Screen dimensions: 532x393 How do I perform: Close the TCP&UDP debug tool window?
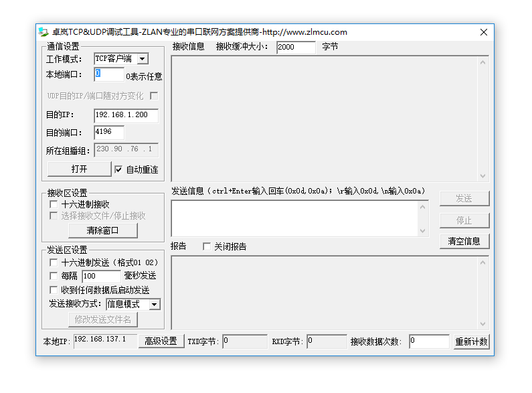[x=483, y=32]
